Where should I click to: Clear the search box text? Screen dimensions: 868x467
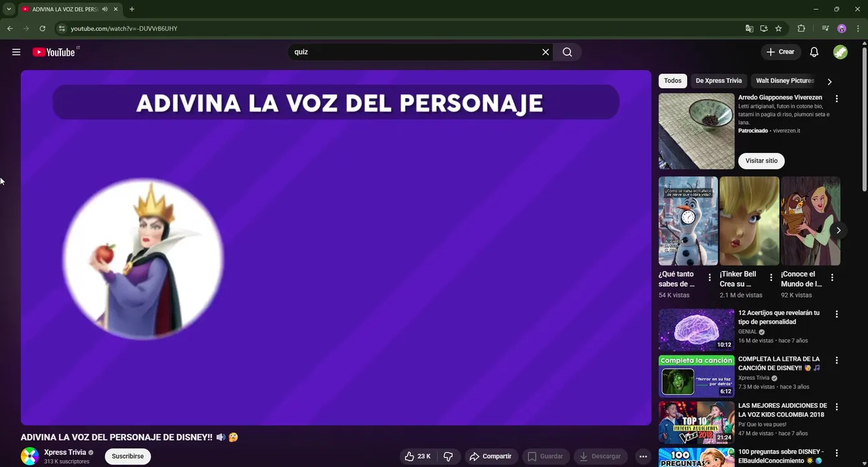click(x=545, y=52)
